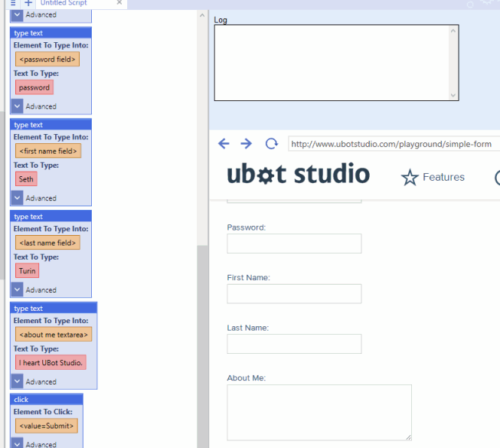
Task: Click the Log scrollbar up arrow
Action: point(453,31)
